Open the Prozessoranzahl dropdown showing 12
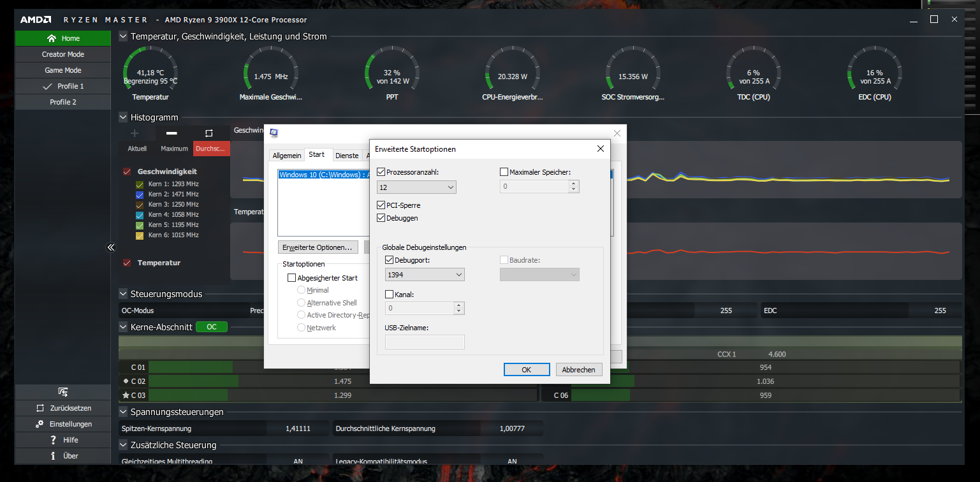Image resolution: width=980 pixels, height=482 pixels. coord(417,187)
